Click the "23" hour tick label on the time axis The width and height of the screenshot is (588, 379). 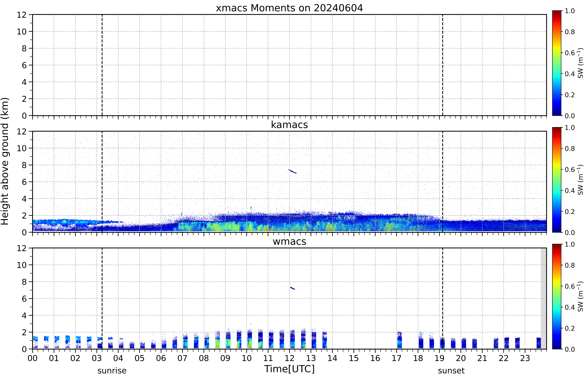[525, 358]
